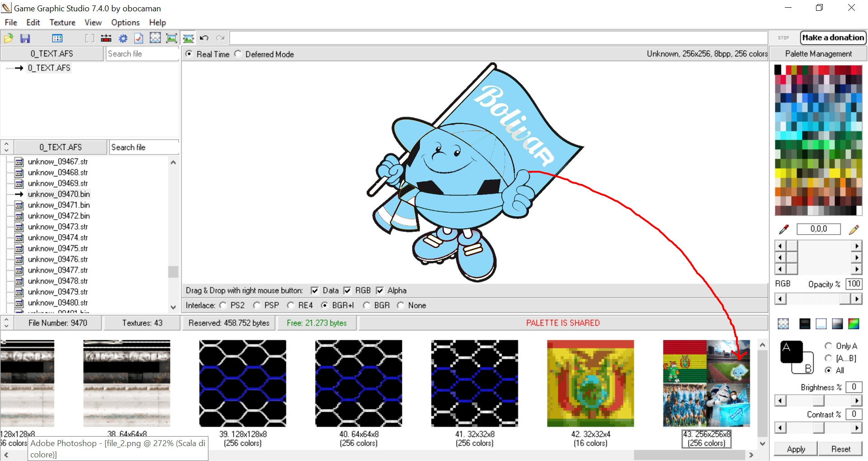
Task: Select the None interlace option
Action: (401, 306)
